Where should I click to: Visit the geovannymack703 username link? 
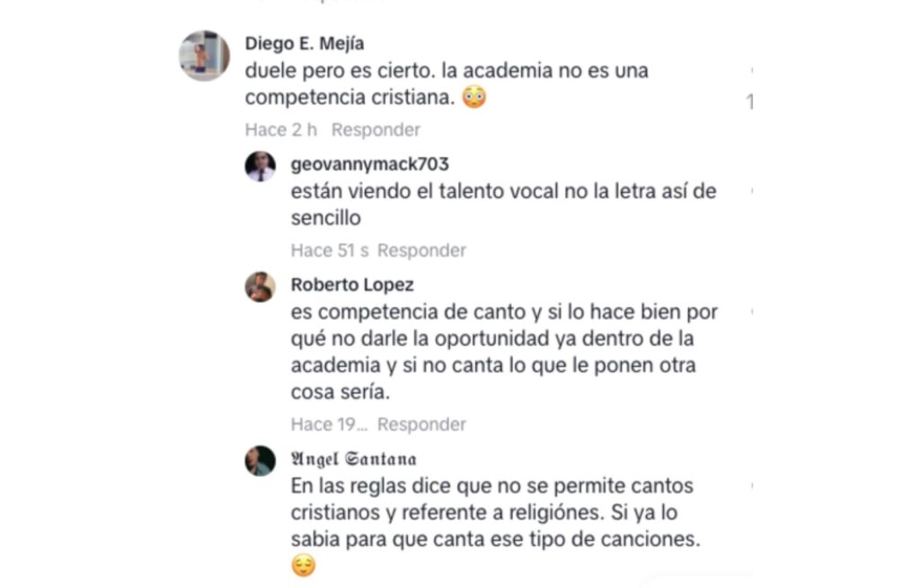[x=370, y=164]
